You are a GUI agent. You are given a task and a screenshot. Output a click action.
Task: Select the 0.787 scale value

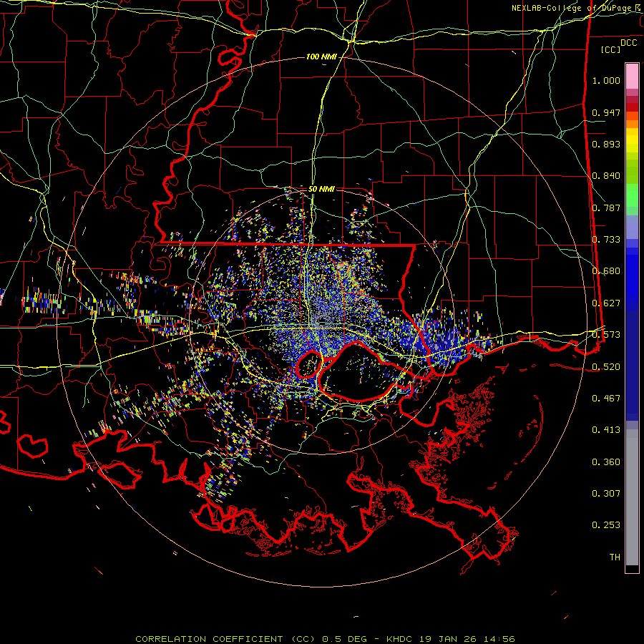(606, 208)
